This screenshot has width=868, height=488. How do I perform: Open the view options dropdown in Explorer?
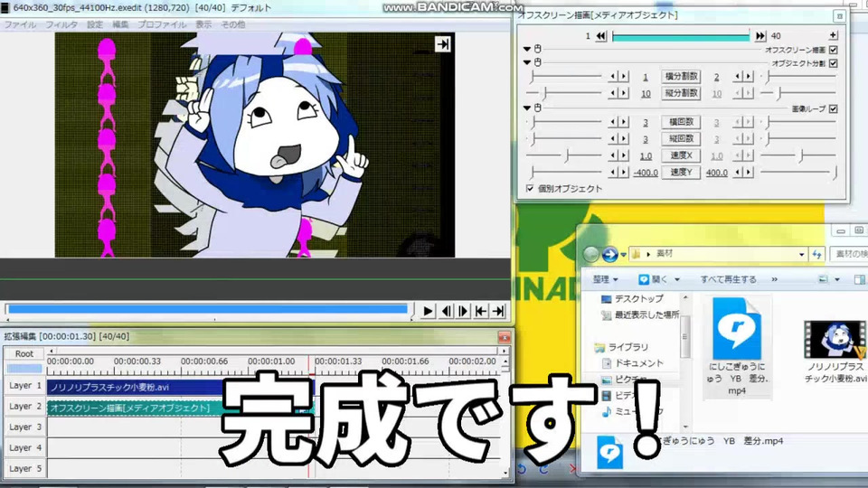pos(837,279)
